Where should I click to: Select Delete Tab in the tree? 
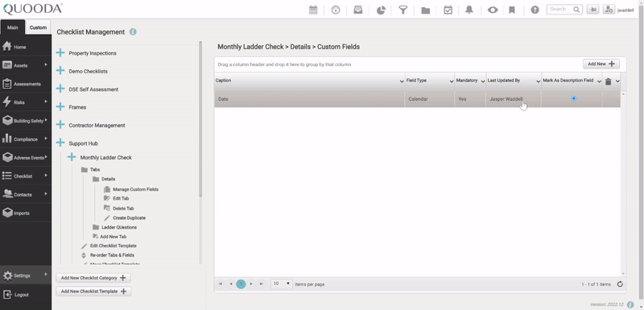click(123, 209)
